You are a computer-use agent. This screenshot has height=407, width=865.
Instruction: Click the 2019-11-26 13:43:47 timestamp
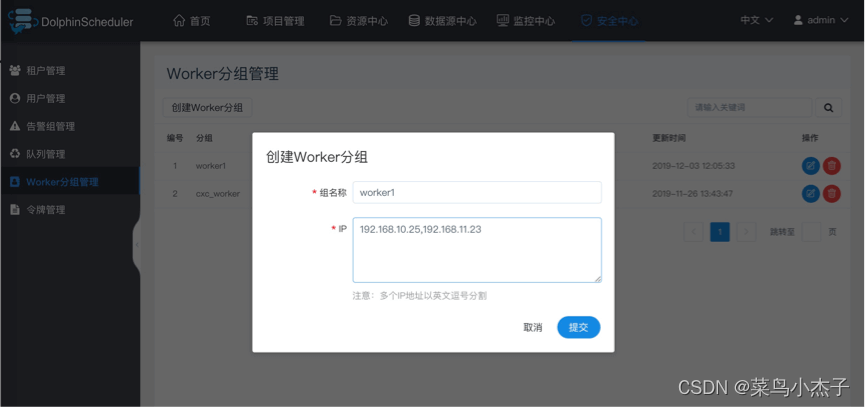pyautogui.click(x=692, y=194)
